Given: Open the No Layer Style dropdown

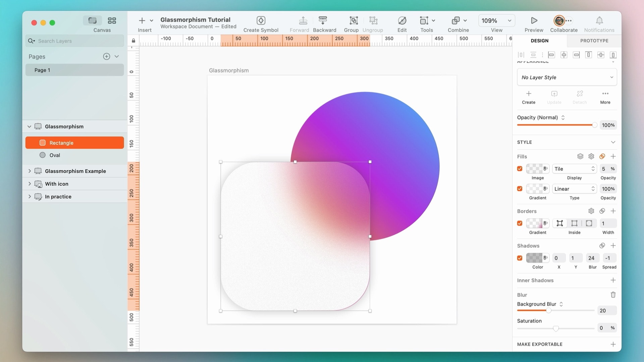Looking at the screenshot, I should pos(567,77).
